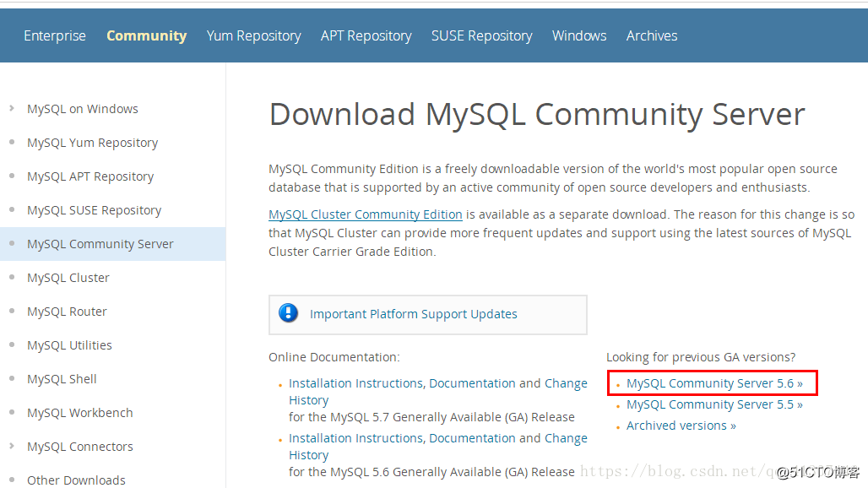Open MySQL SUSE Repository in the sidebar
The image size is (868, 488).
(x=94, y=210)
